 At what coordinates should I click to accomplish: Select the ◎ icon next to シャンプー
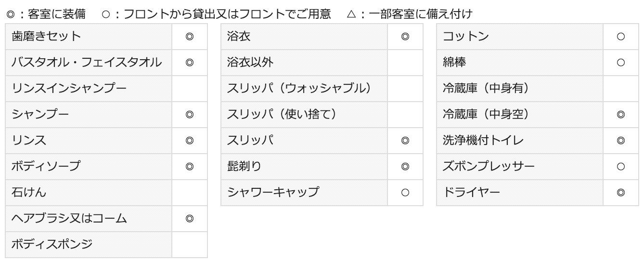(x=190, y=115)
